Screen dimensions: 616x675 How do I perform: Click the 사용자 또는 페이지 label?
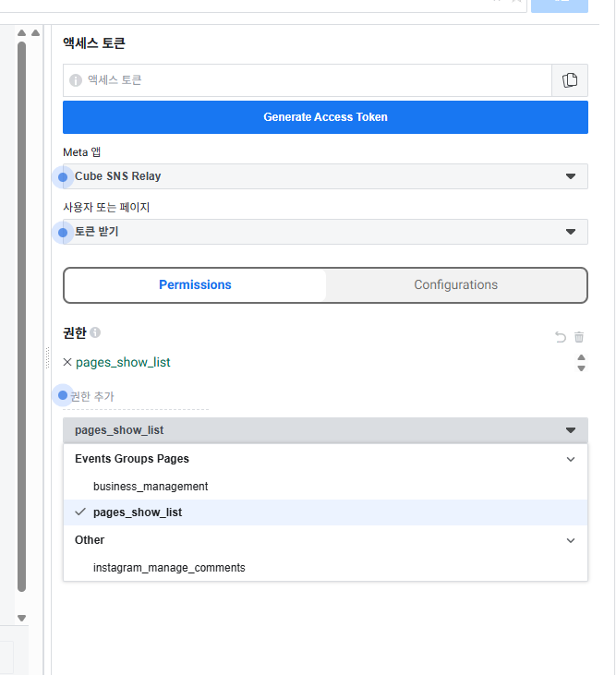(x=106, y=207)
